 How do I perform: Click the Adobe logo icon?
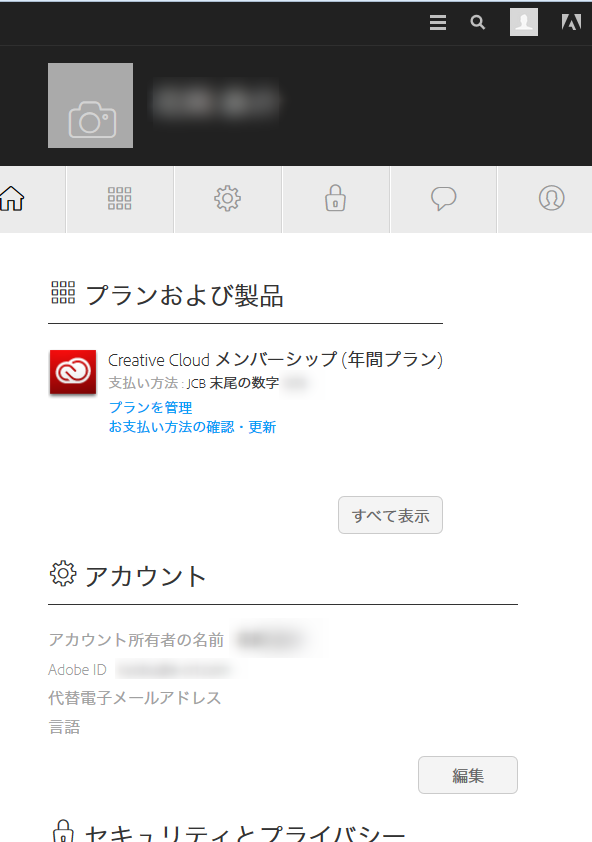(x=571, y=23)
